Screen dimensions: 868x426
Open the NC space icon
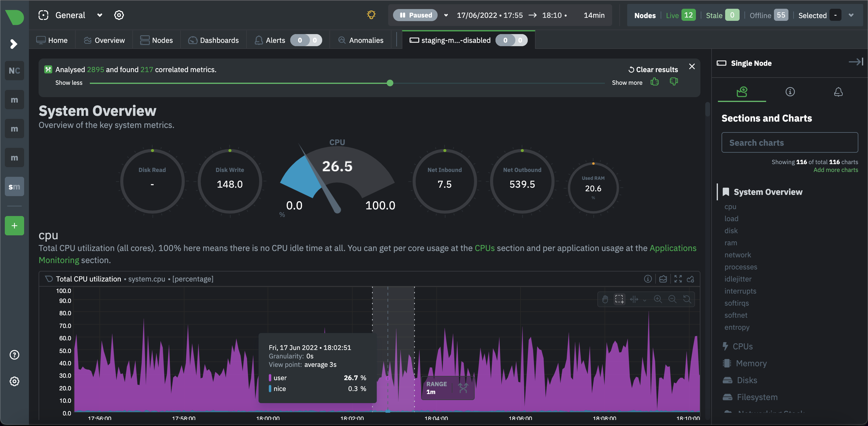pyautogui.click(x=14, y=71)
